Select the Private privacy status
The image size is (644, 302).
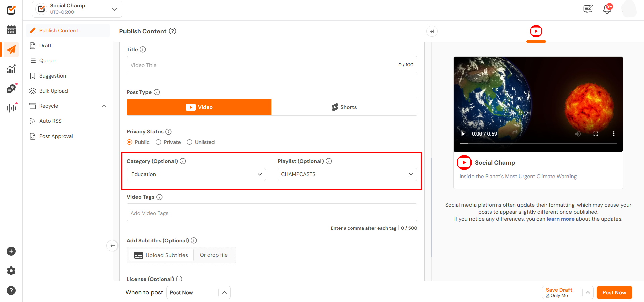point(158,142)
